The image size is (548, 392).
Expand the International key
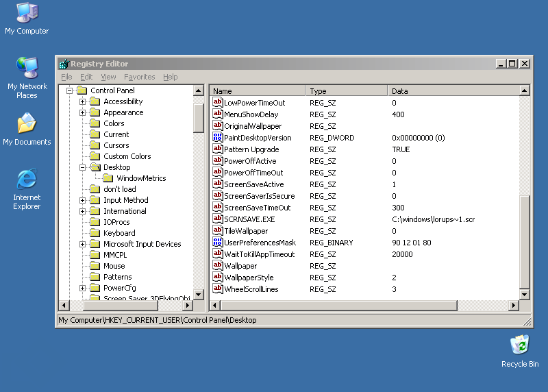(82, 211)
